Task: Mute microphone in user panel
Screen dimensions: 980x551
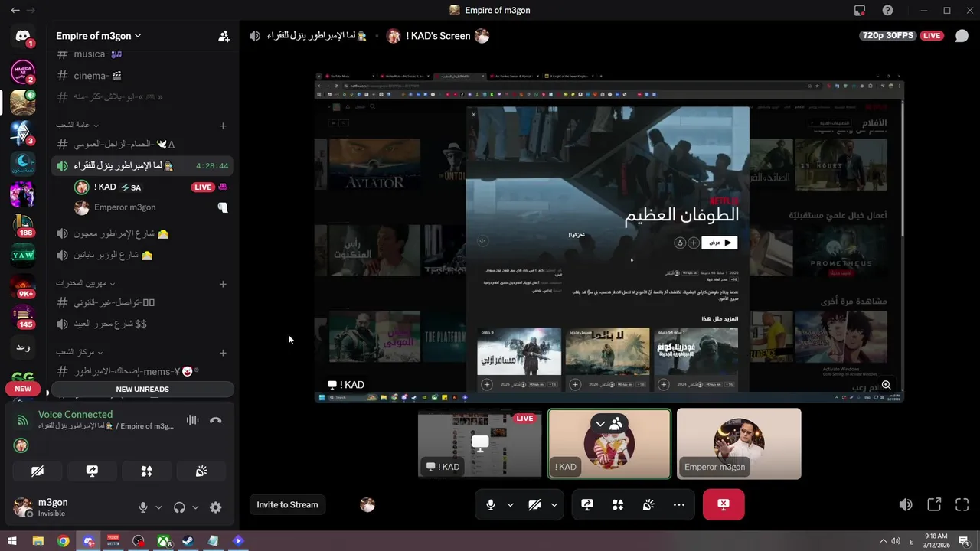Action: 142,507
